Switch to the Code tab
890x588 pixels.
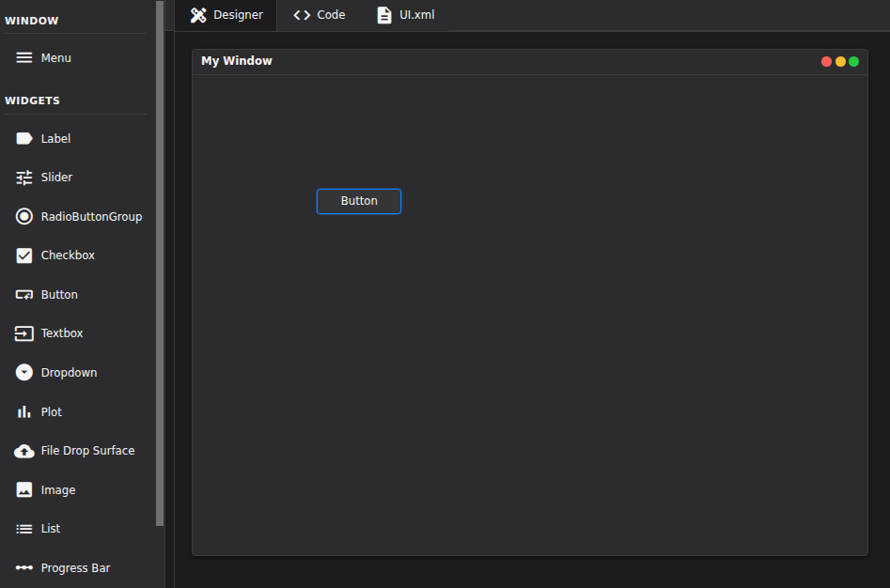click(319, 14)
